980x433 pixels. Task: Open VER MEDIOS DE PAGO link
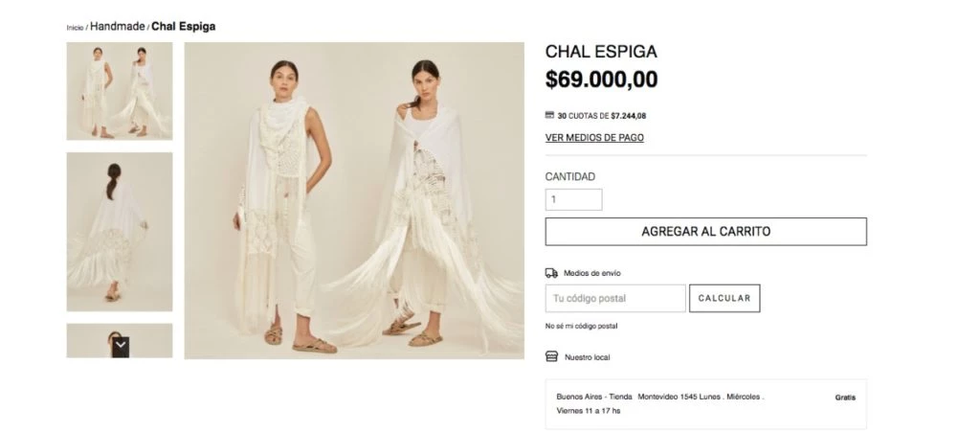pos(594,138)
